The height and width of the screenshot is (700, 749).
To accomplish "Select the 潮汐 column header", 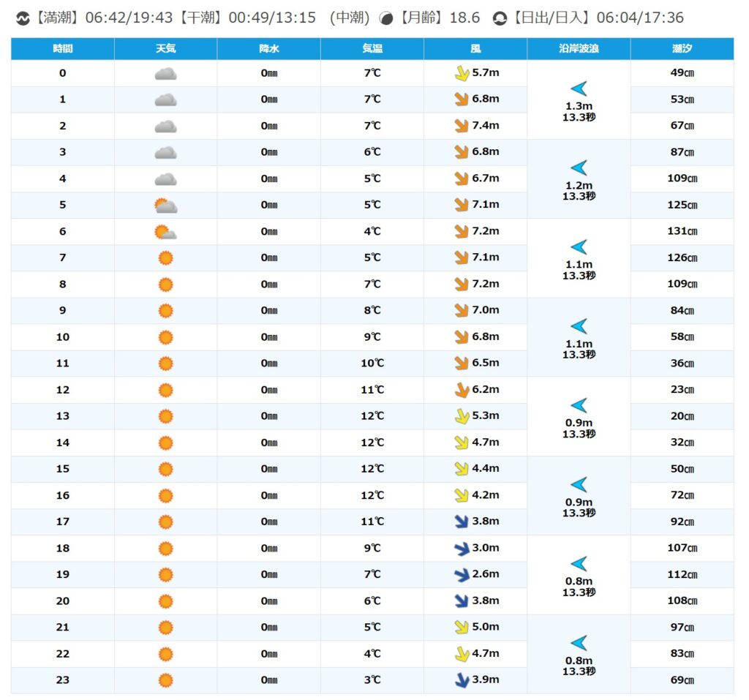I will point(682,49).
